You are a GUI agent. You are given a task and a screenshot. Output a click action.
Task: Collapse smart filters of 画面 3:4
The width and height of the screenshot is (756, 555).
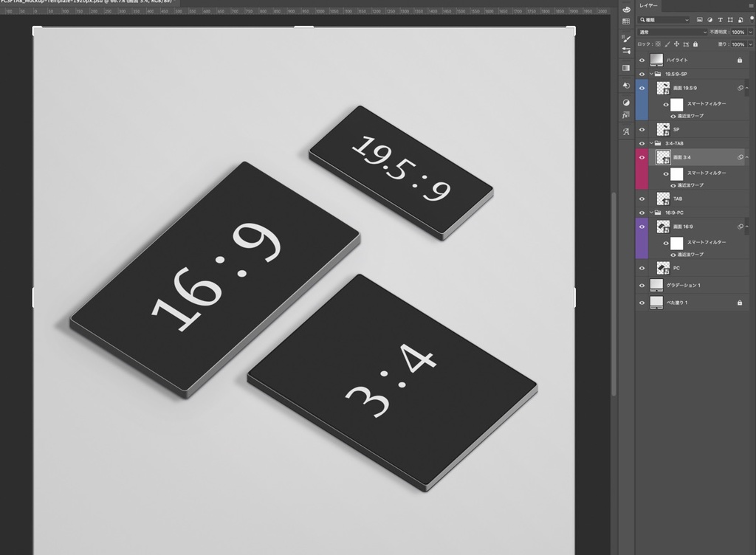tap(747, 157)
